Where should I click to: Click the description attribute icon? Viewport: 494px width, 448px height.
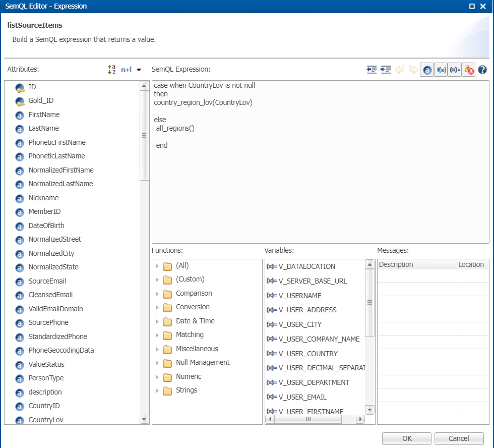(20, 393)
